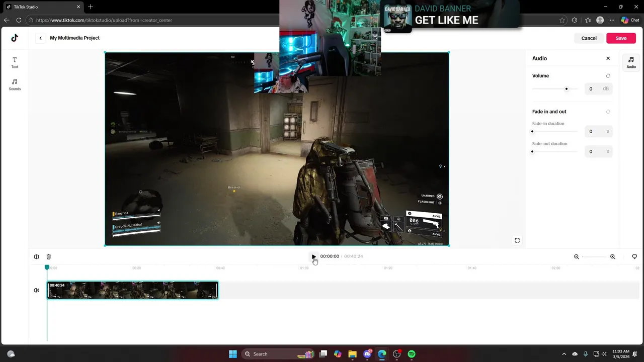
Task: Click the Cancel button
Action: [589, 38]
